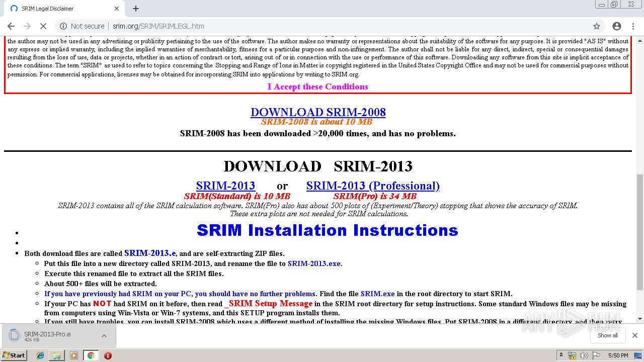Open a new browser tab

[136, 9]
